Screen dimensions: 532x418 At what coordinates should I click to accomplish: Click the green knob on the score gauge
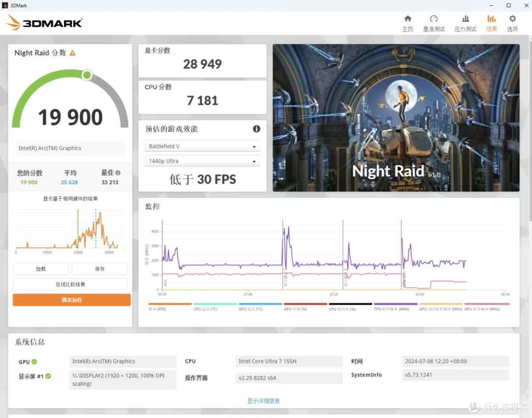click(87, 75)
